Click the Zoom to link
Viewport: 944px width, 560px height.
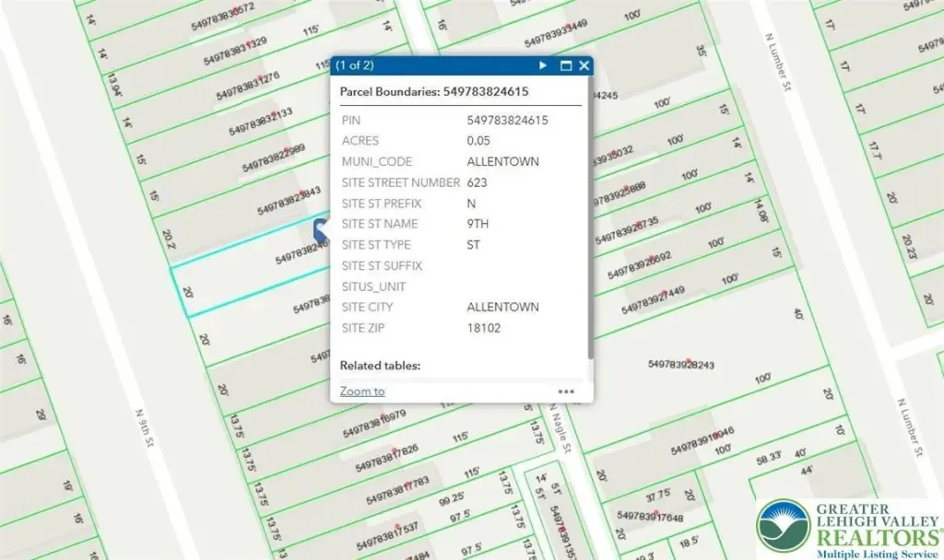pos(362,391)
